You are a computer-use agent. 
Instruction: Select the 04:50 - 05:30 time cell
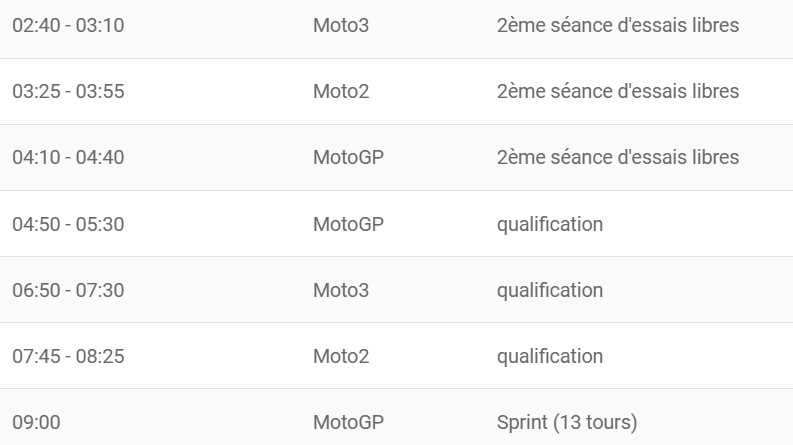point(68,224)
